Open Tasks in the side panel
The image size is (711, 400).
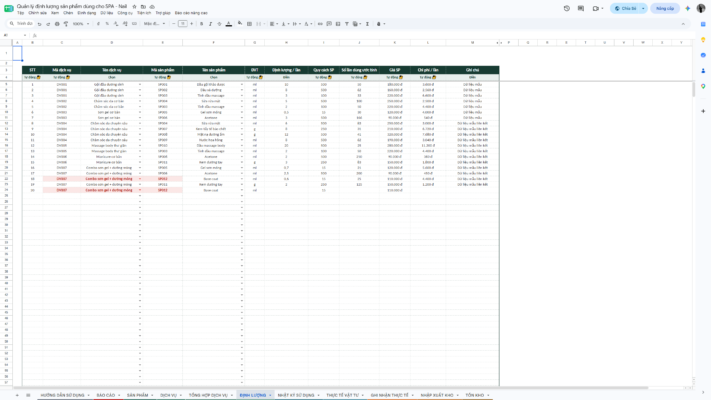point(703,55)
